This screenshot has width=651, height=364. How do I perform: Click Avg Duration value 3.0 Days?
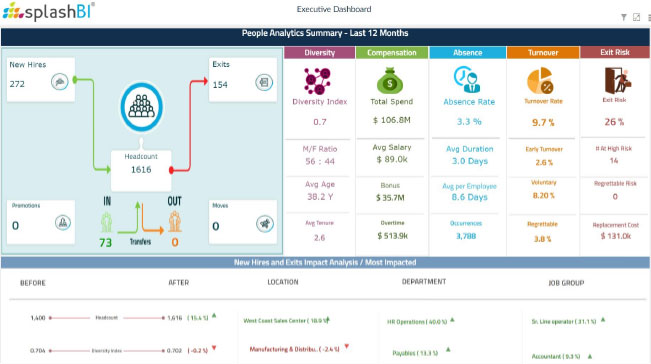pos(470,161)
